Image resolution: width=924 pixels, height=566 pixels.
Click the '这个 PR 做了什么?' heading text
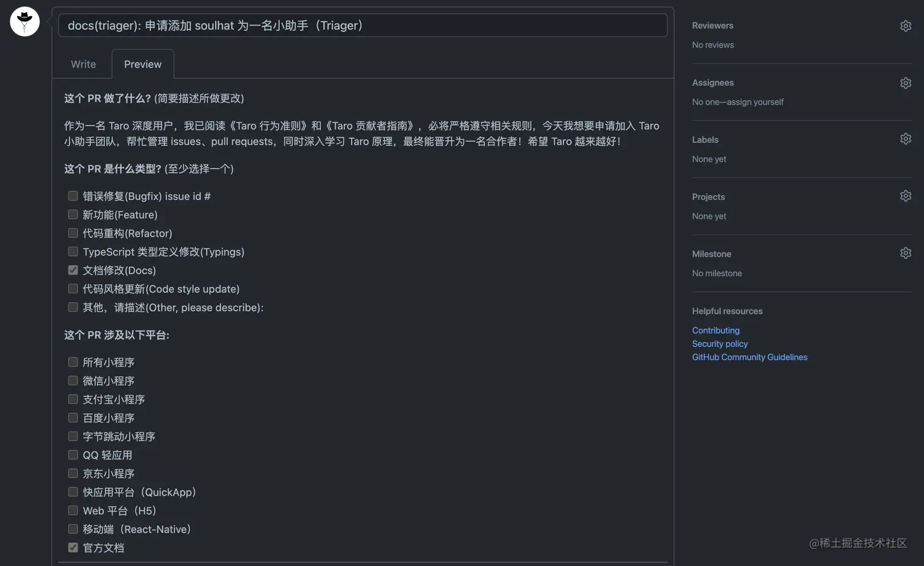(108, 98)
